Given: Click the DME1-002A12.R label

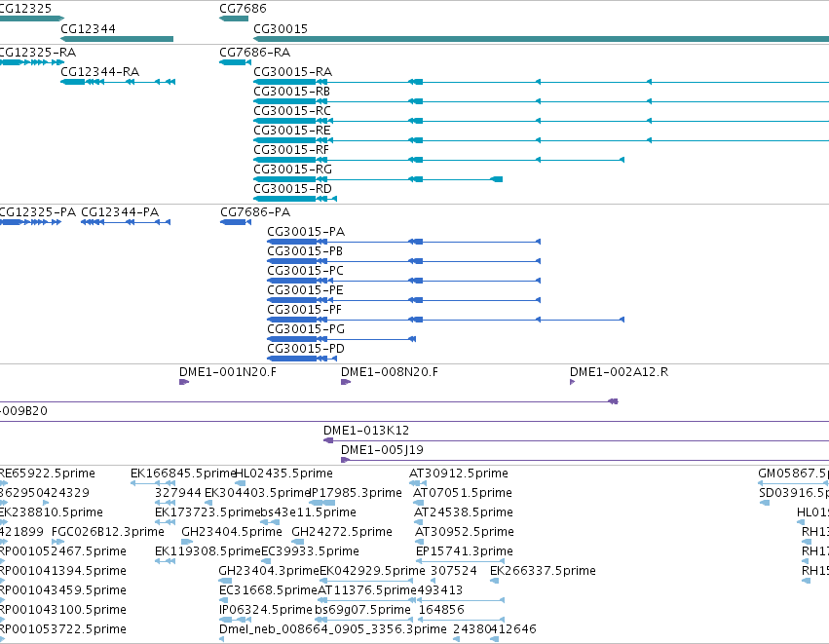Looking at the screenshot, I should [x=620, y=372].
